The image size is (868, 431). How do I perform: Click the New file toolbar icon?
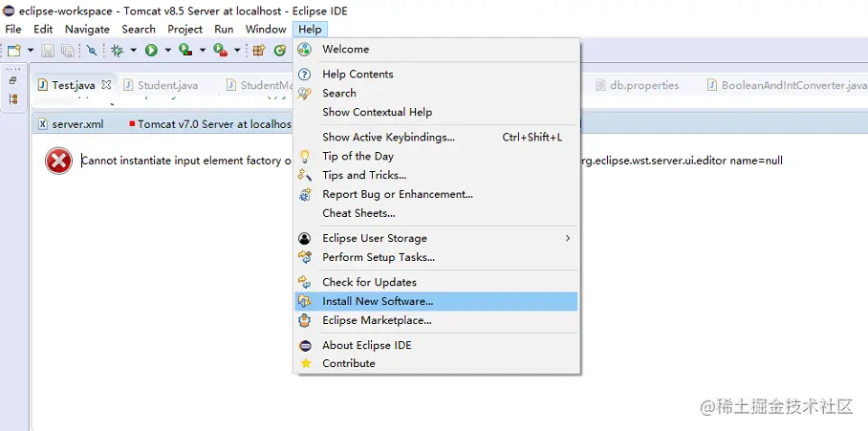coord(13,51)
